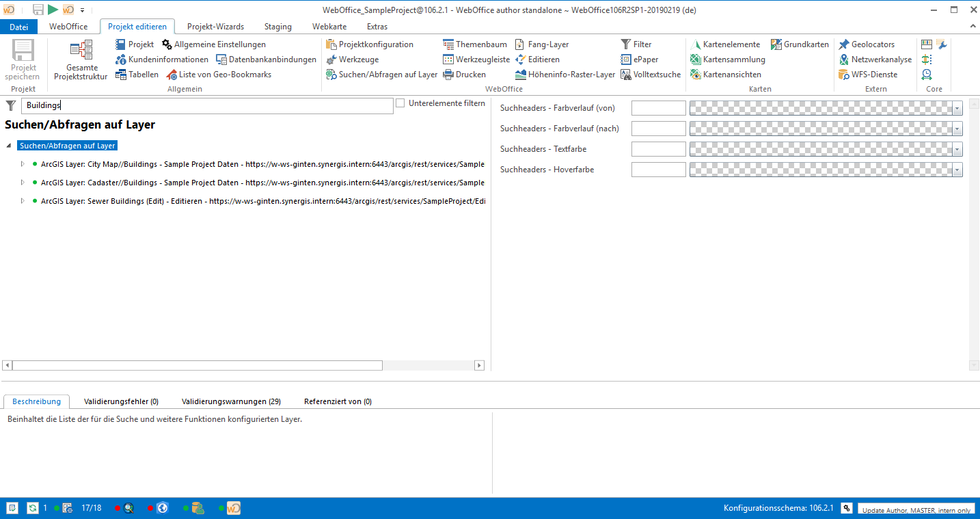
Task: Click the globe icon in the status bar
Action: pos(161,508)
